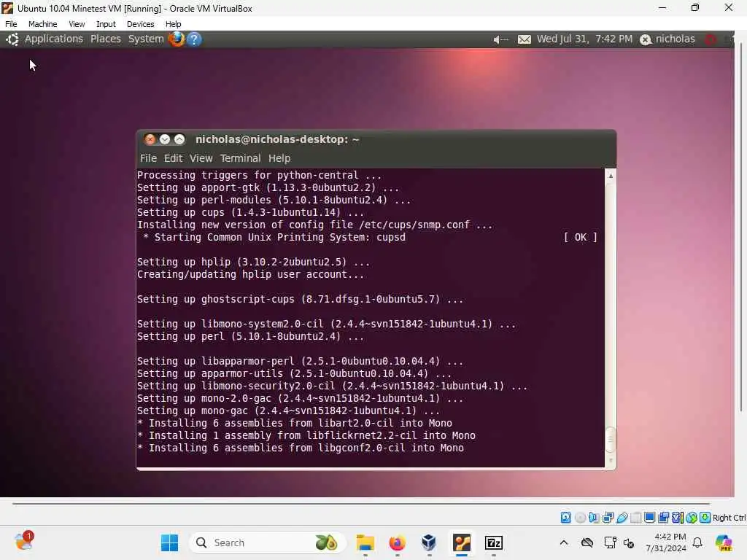Show hidden system tray icons chevron

pos(564,542)
